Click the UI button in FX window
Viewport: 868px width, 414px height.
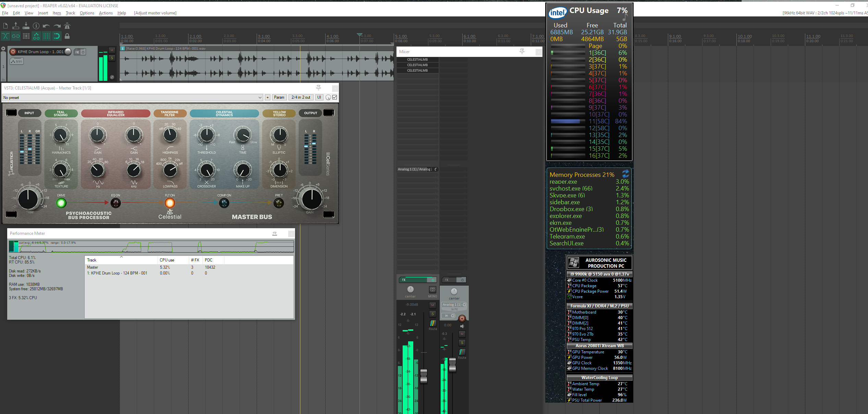point(319,98)
